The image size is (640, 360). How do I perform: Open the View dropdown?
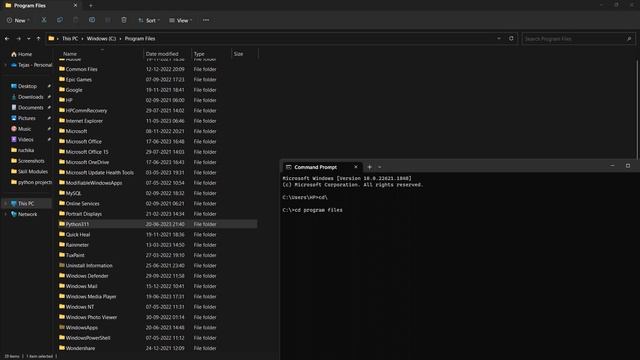180,20
